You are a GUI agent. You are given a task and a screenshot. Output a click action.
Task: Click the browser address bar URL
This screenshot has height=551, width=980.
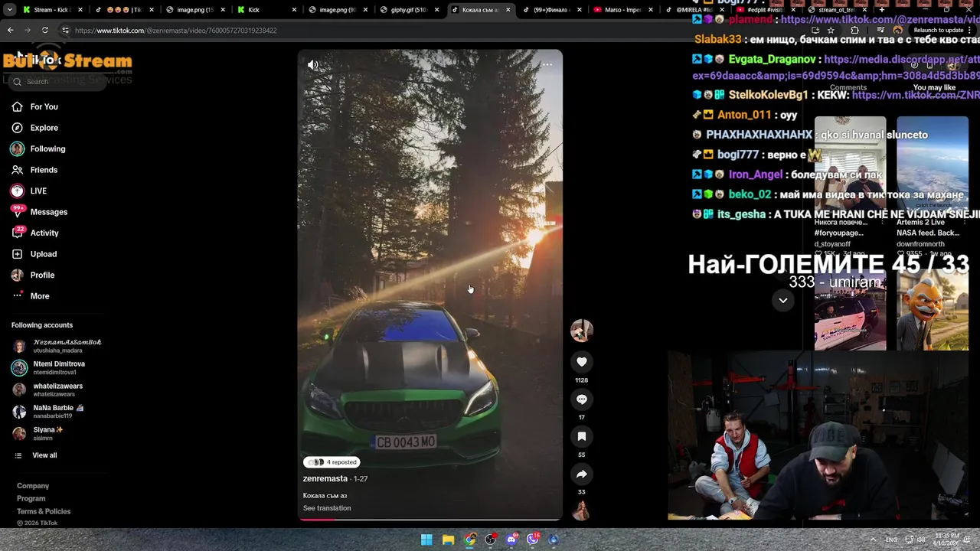pos(176,31)
